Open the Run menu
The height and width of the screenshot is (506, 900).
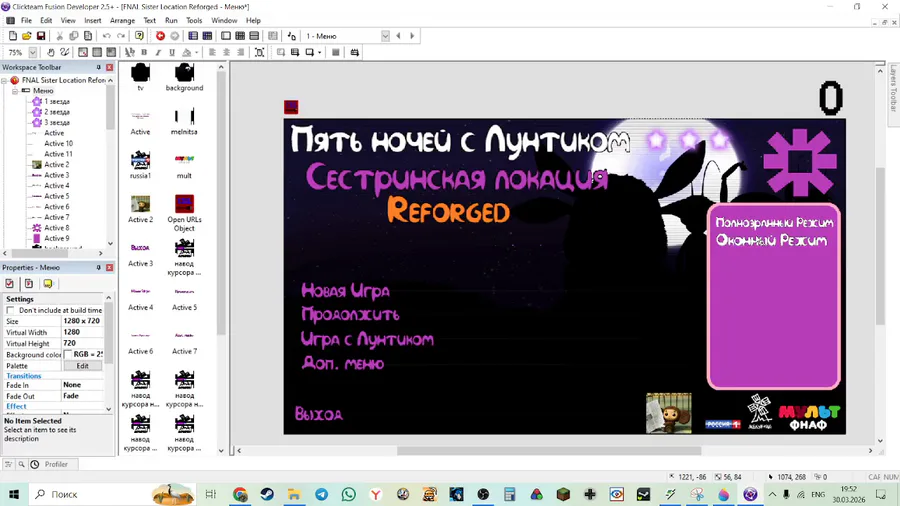tap(171, 20)
